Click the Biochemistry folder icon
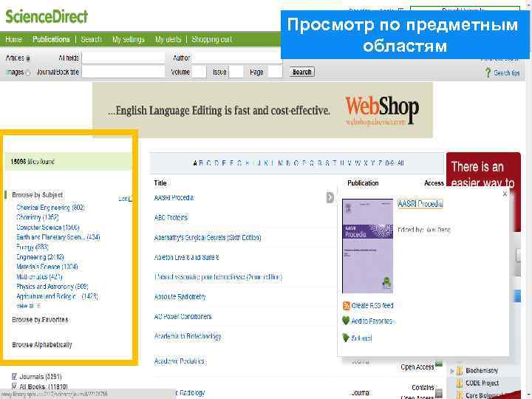 point(460,370)
